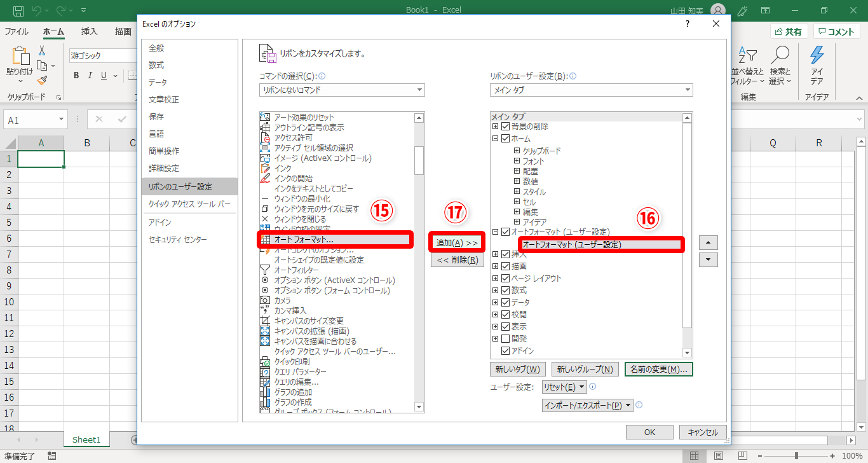Open 並べ替えとフィルター in the ribbon
This screenshot has height=463, width=868.
pyautogui.click(x=748, y=66)
